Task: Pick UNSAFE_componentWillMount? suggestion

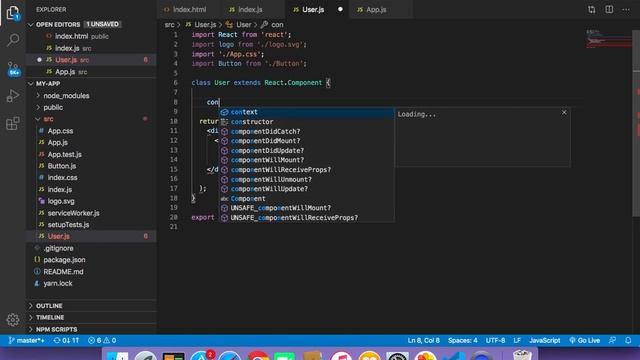Action: 307,208
